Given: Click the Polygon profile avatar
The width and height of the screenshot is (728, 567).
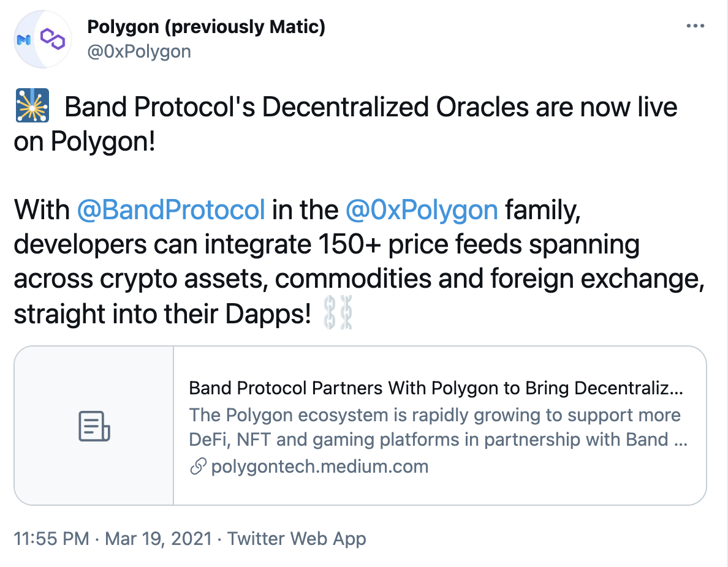Looking at the screenshot, I should tap(43, 39).
